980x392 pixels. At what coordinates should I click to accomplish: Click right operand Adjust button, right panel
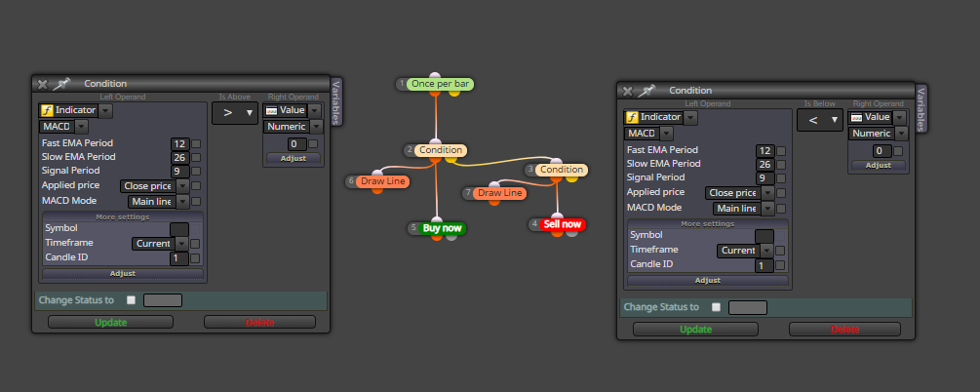click(879, 166)
